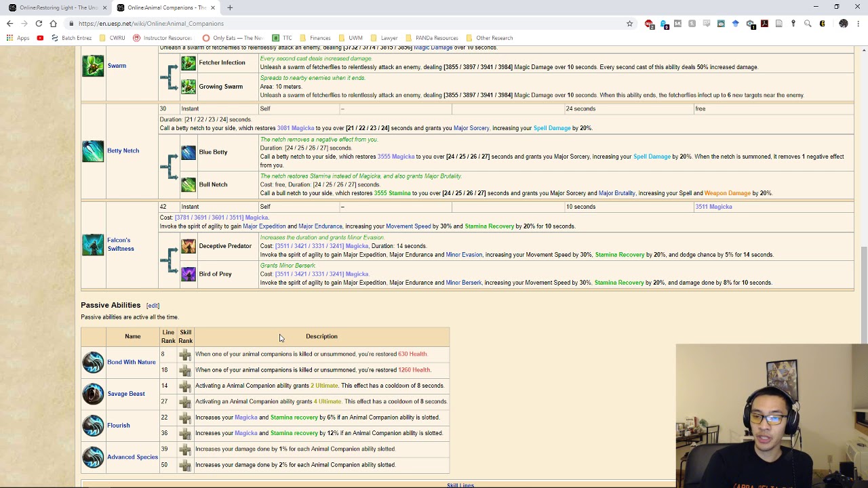Click the Blue Betty morph icon
Screen dimensions: 868x488
click(x=189, y=152)
